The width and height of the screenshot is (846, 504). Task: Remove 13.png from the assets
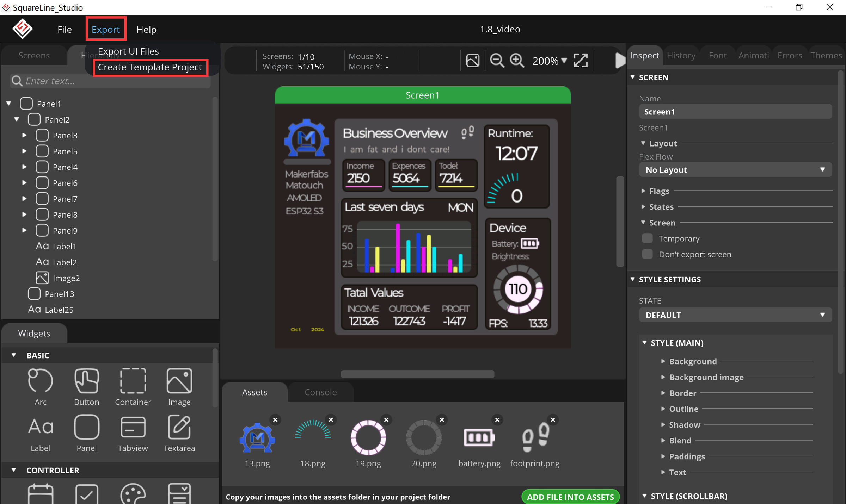point(275,420)
